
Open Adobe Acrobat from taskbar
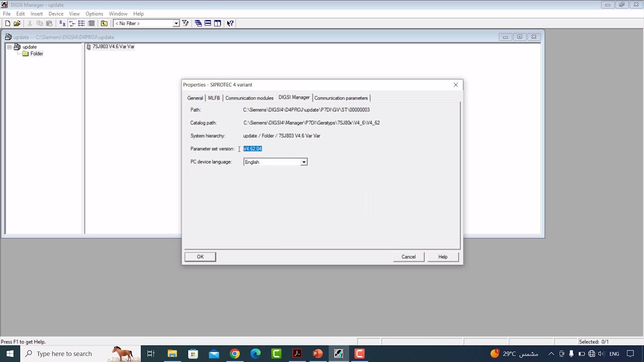click(297, 353)
